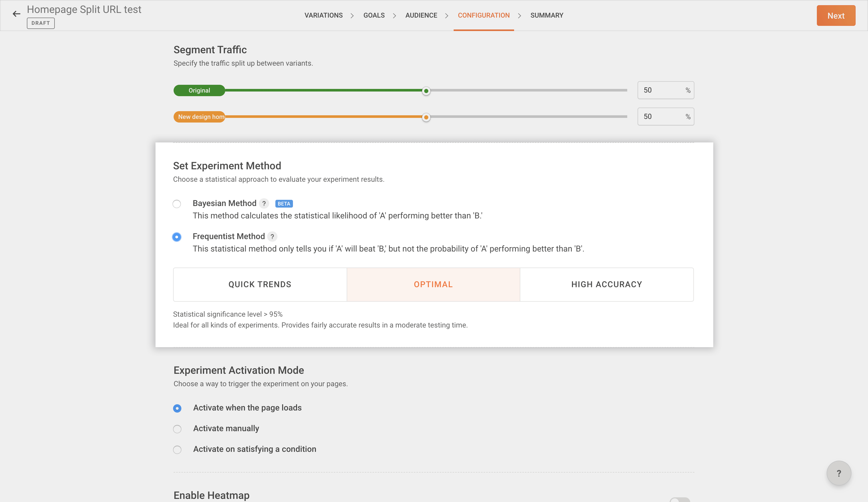Select the High Accuracy mode
The image size is (868, 502).
(x=607, y=284)
